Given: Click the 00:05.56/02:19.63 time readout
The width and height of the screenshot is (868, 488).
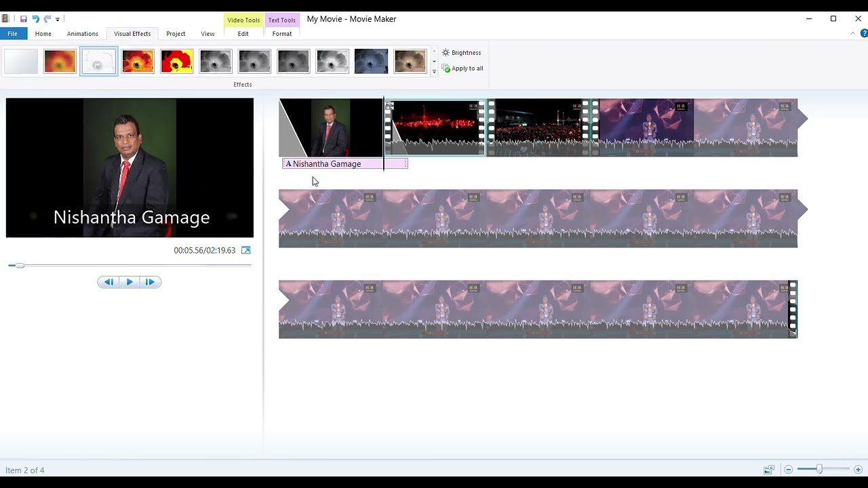Looking at the screenshot, I should click(x=205, y=251).
